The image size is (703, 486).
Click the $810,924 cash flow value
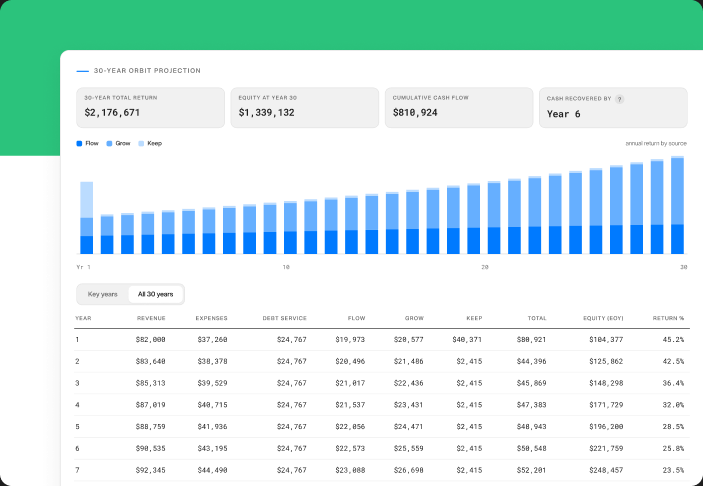[415, 113]
